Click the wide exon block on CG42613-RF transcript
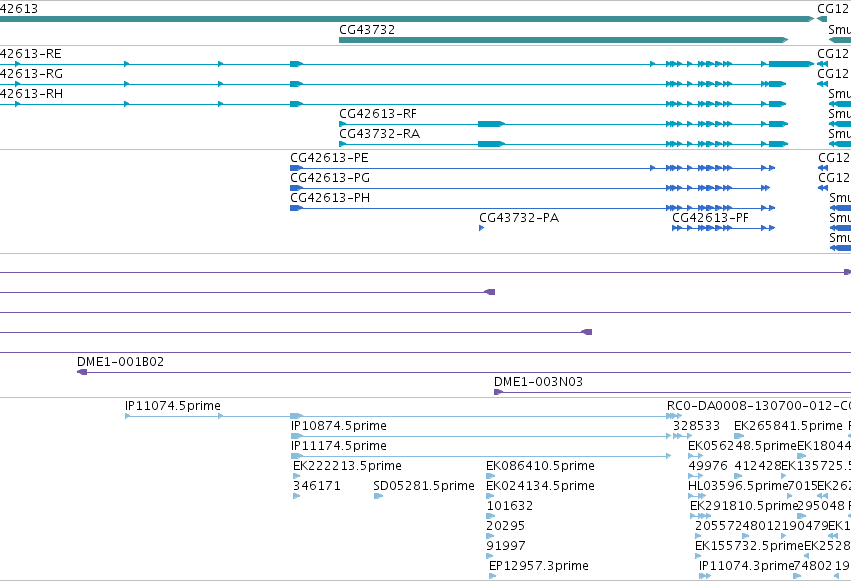851x581 pixels. point(491,124)
